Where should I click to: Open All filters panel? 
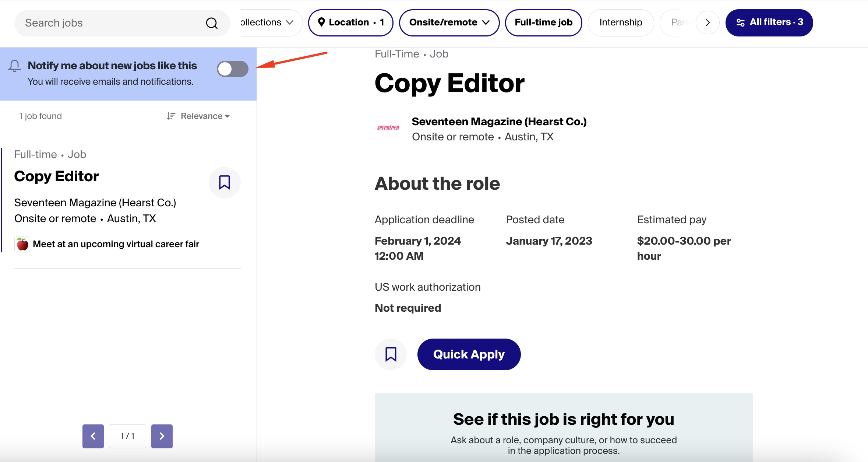tap(769, 22)
